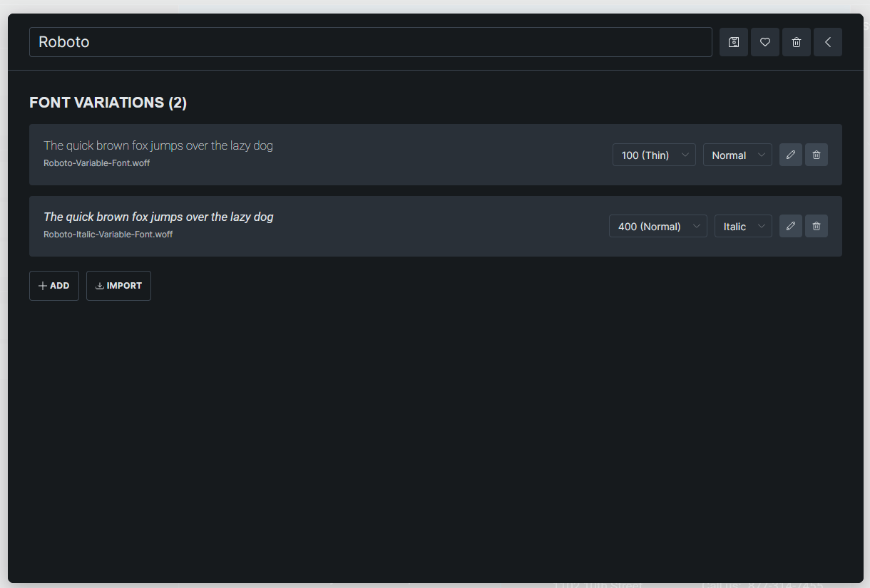Edit the Roboto-Italic-Variable-Font.woff variation with pencil
The height and width of the screenshot is (588, 870).
[791, 226]
